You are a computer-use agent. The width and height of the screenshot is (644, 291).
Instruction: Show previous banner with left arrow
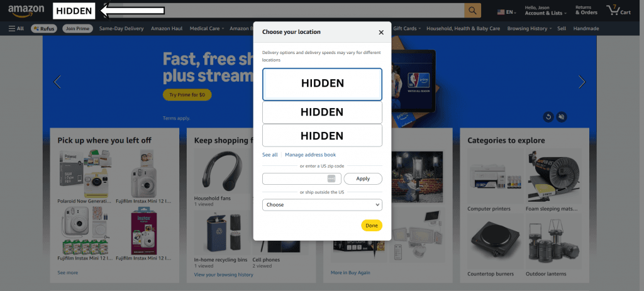[x=57, y=82]
